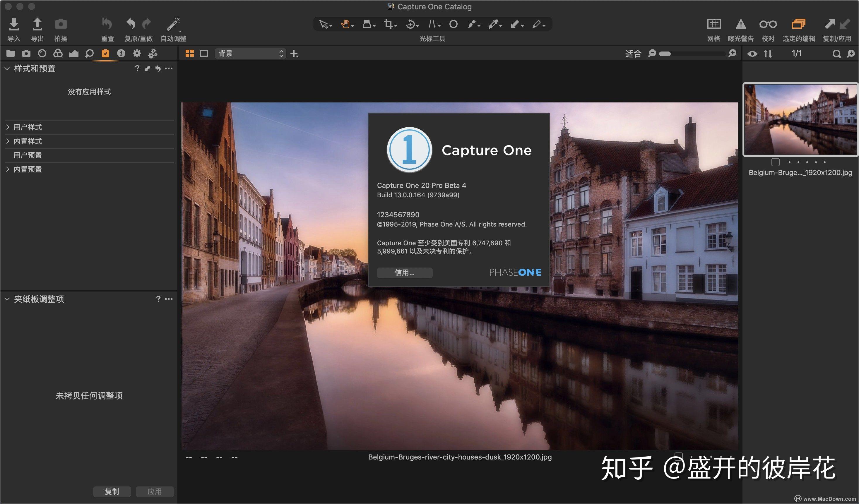Image resolution: width=859 pixels, height=504 pixels.
Task: Click the viewer zoom-in magnifier icon
Action: 732,54
